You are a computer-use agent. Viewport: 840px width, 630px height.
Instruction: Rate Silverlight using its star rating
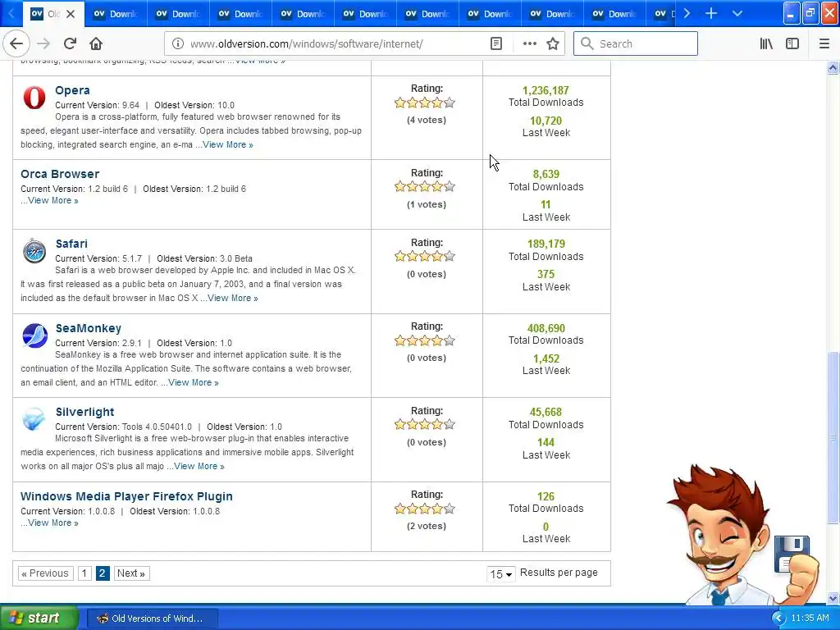425,425
